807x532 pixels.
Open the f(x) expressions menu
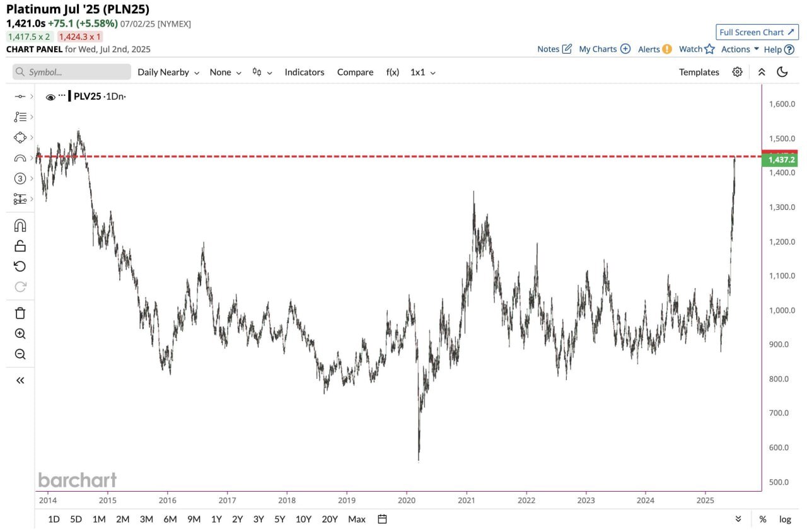[x=393, y=72]
